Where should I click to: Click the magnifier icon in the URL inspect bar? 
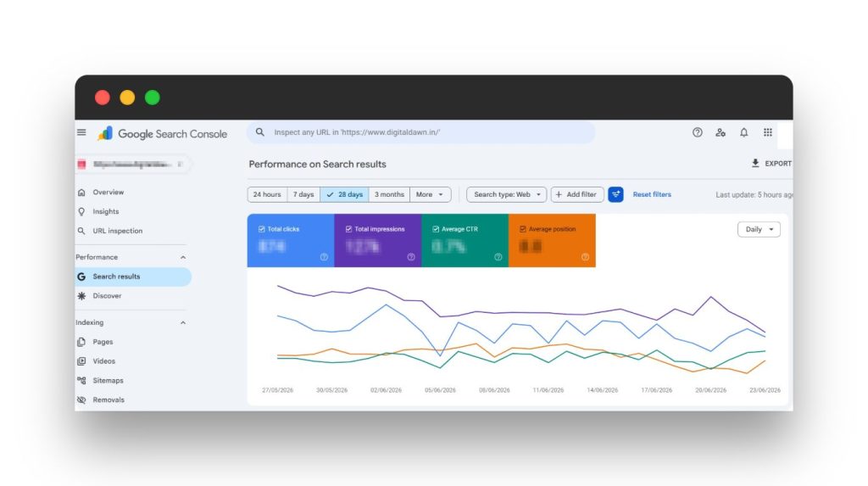[x=259, y=132]
